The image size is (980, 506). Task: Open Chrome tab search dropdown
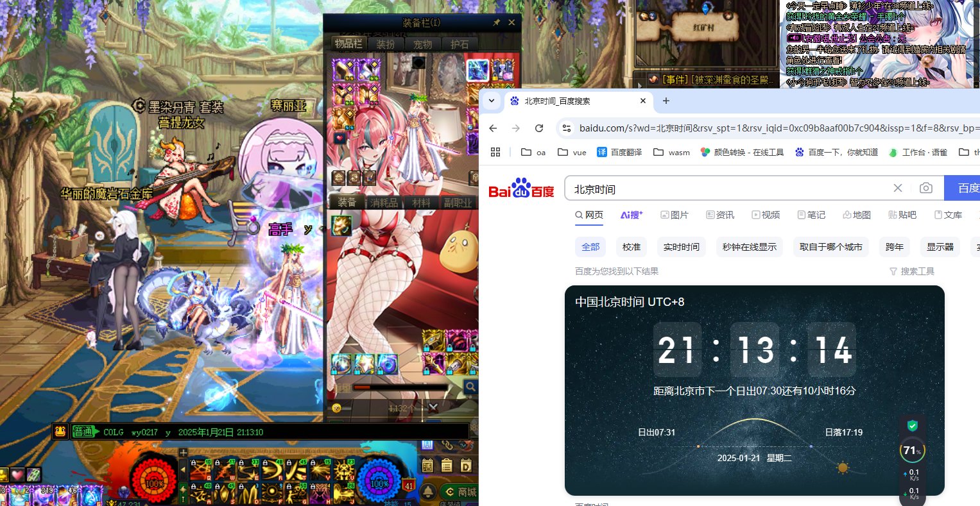click(x=491, y=101)
